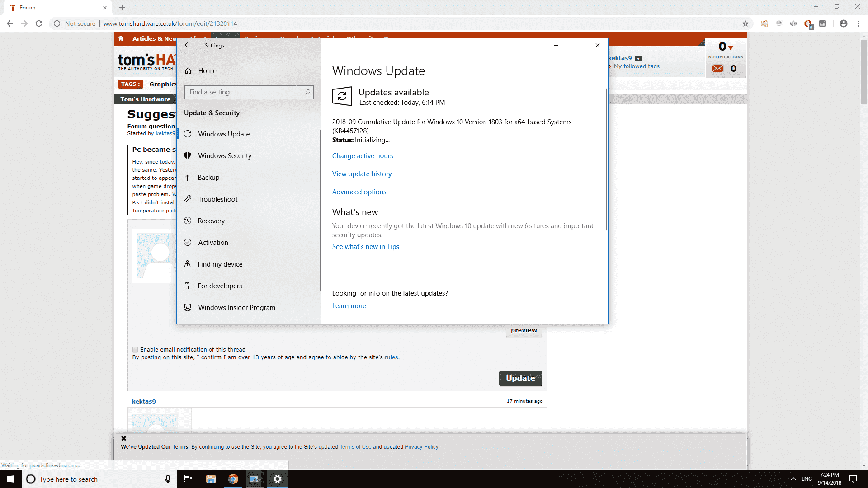
Task: Open Windows Insider Program settings
Action: 249,308
